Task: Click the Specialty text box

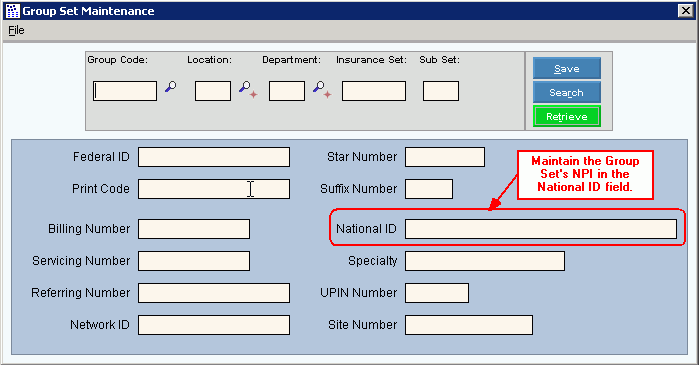Action: [x=485, y=261]
